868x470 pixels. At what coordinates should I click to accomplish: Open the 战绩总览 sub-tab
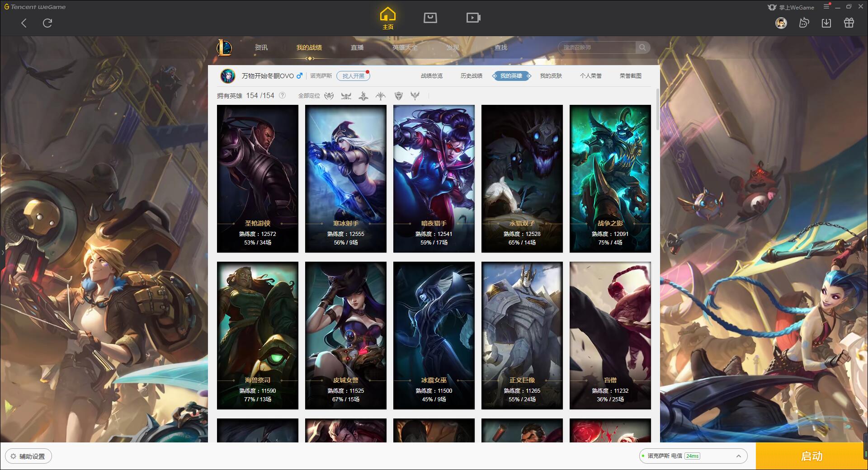click(x=432, y=76)
